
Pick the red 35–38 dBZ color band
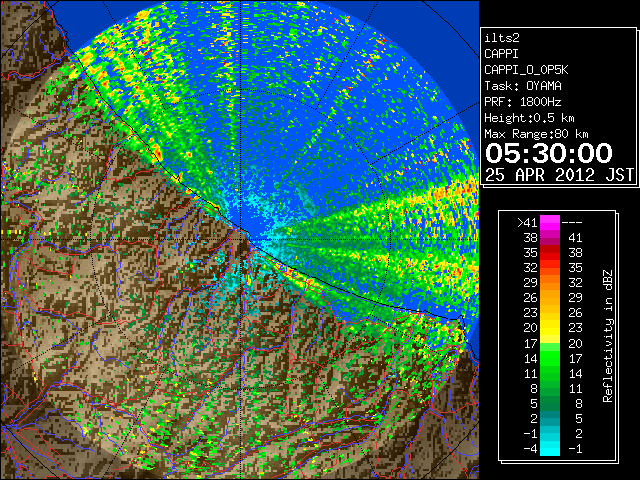[x=549, y=253]
